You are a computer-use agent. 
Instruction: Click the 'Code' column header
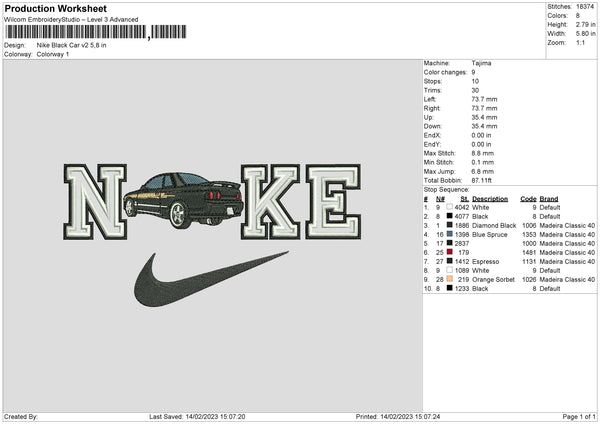(528, 199)
